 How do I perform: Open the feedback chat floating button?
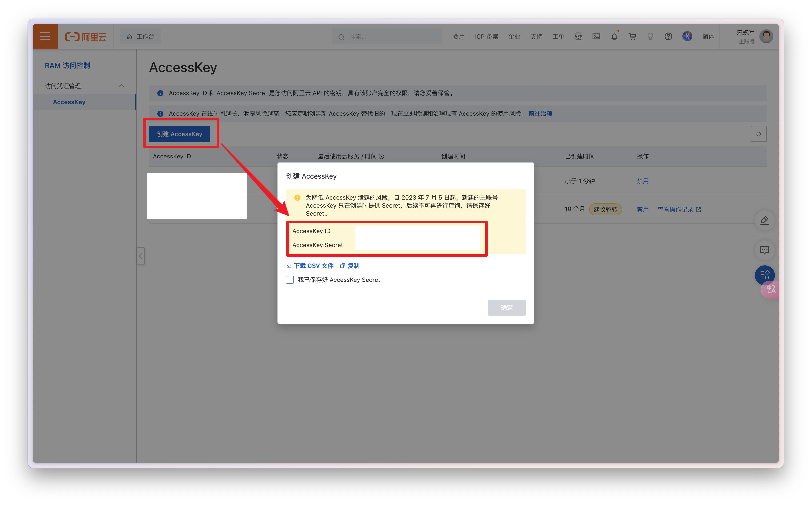click(764, 250)
